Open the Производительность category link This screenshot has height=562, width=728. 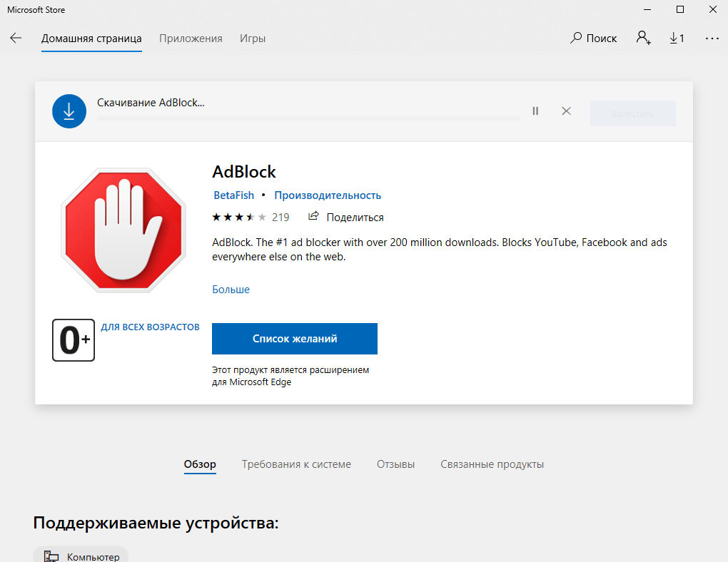click(328, 195)
